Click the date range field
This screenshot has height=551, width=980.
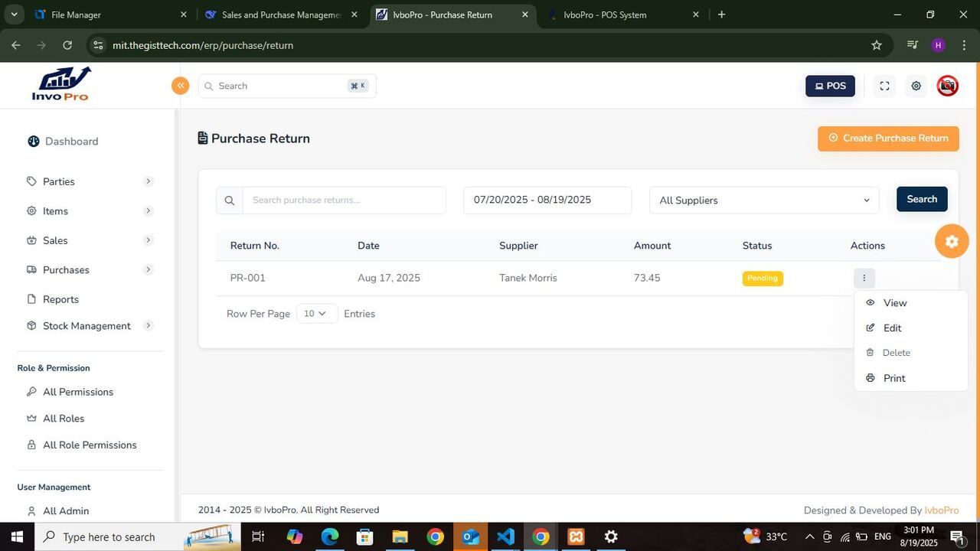point(547,200)
